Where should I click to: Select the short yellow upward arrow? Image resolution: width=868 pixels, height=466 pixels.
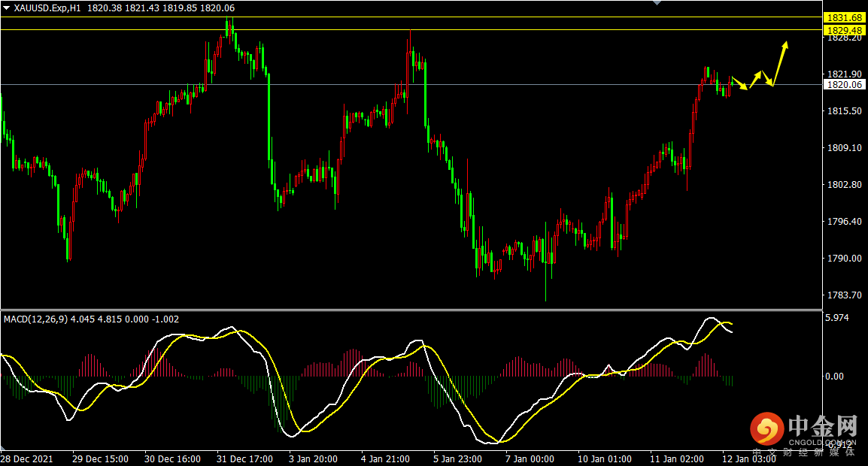[x=756, y=79]
